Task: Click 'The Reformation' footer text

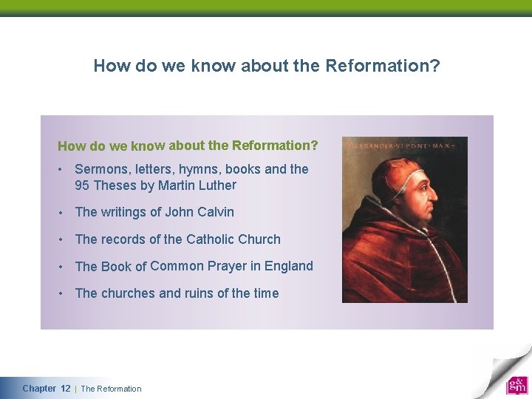Action: (x=112, y=389)
